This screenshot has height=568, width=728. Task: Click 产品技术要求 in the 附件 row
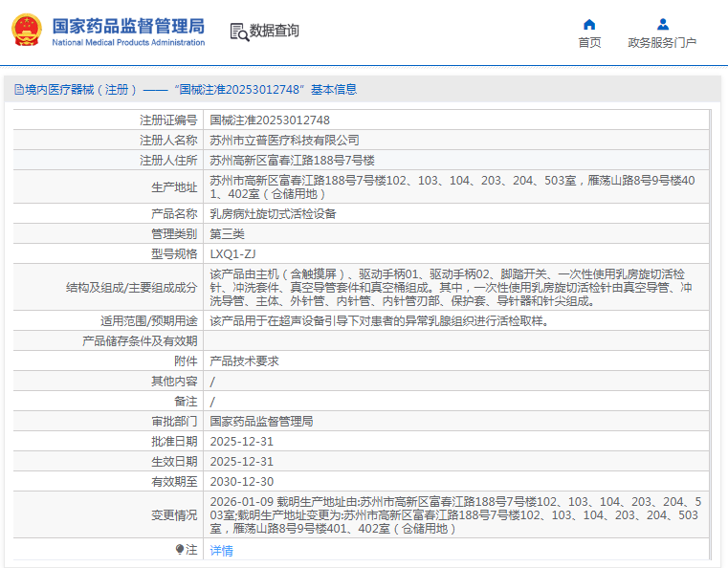(244, 361)
